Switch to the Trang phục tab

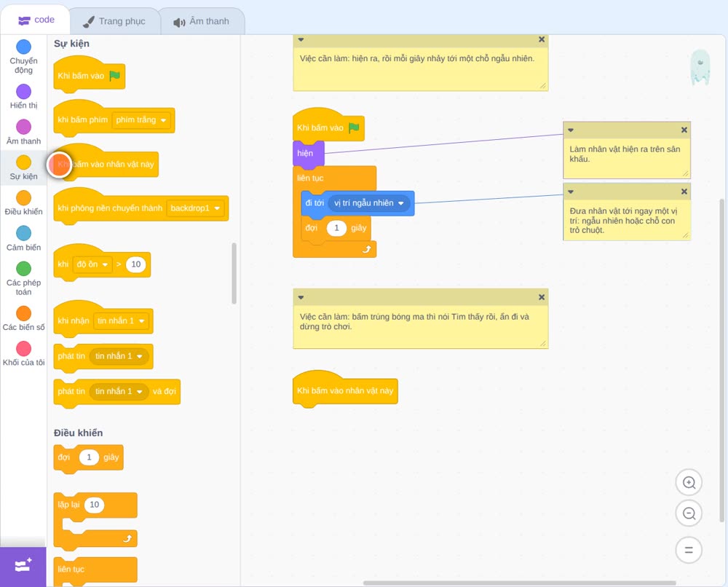click(114, 21)
